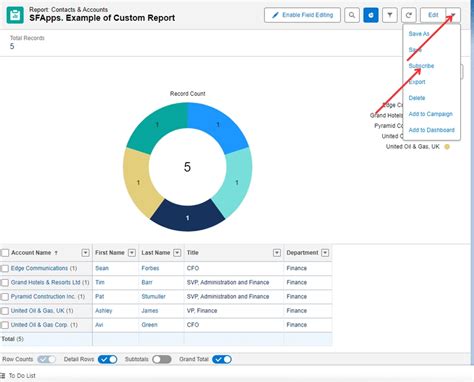Open contact last name Green

[x=149, y=325]
